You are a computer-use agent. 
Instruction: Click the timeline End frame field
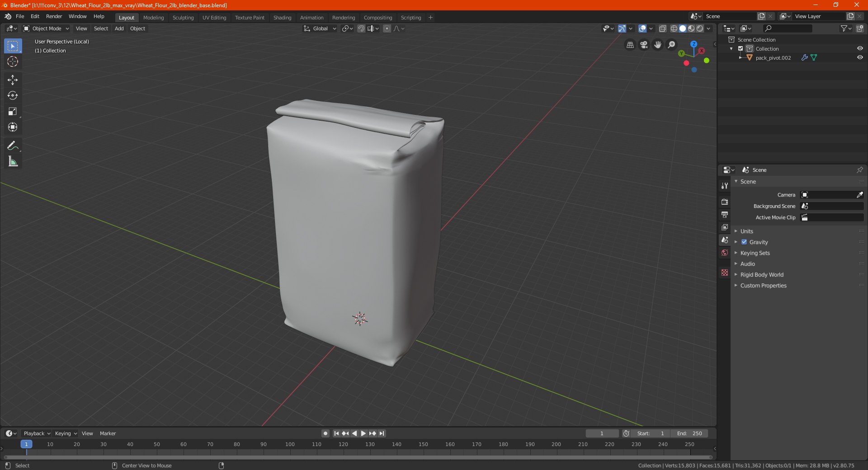tap(689, 433)
